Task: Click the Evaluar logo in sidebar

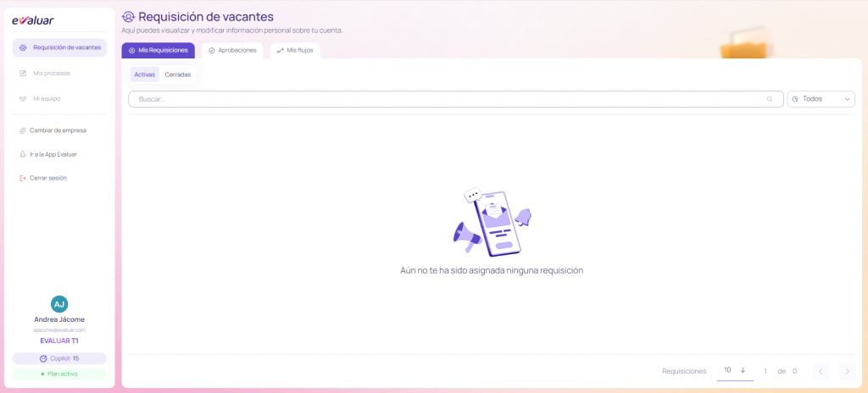Action: point(32,21)
